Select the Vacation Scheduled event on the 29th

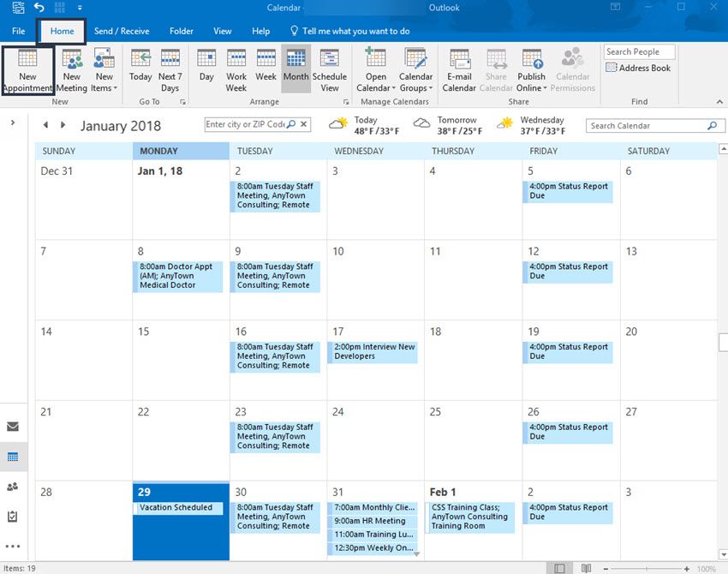click(178, 507)
